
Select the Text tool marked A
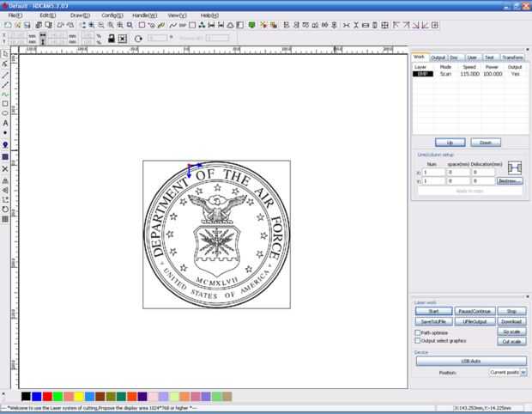click(x=5, y=123)
